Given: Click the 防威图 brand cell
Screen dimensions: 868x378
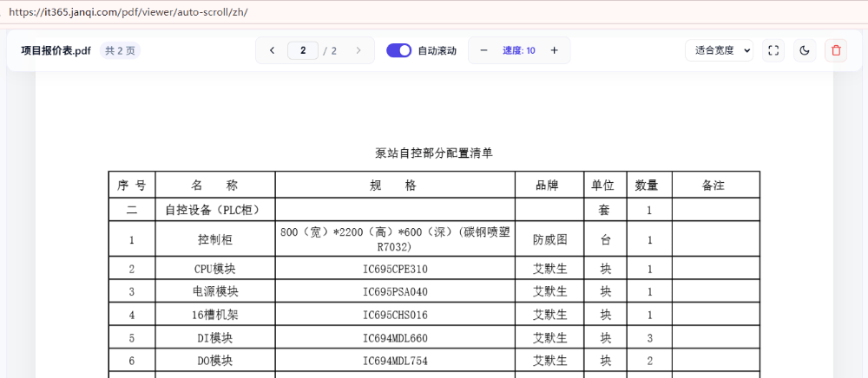Looking at the screenshot, I should point(549,239).
